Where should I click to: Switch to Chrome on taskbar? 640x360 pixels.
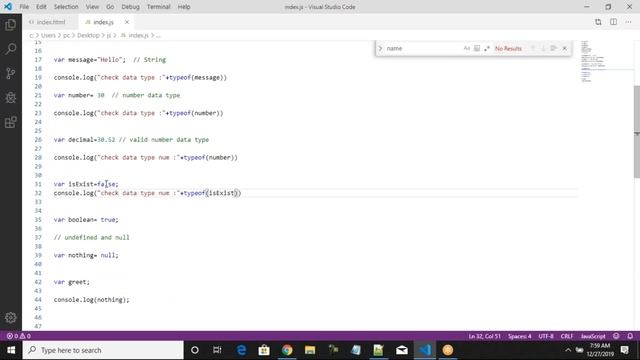point(287,350)
